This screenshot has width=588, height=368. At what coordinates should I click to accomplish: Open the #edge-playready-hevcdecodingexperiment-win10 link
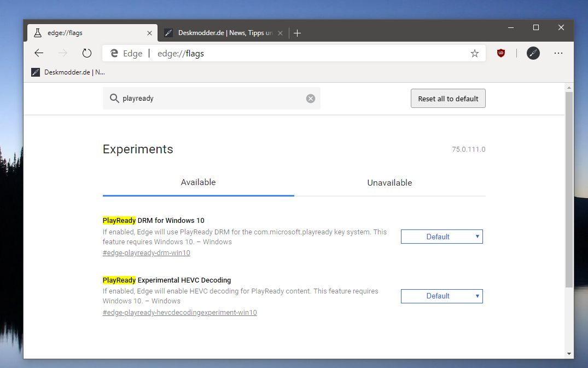(x=179, y=313)
